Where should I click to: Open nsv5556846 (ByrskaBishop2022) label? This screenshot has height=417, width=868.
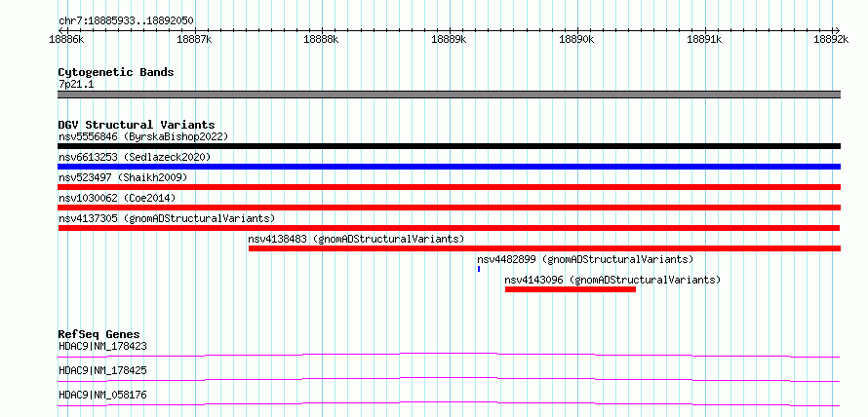pos(143,136)
